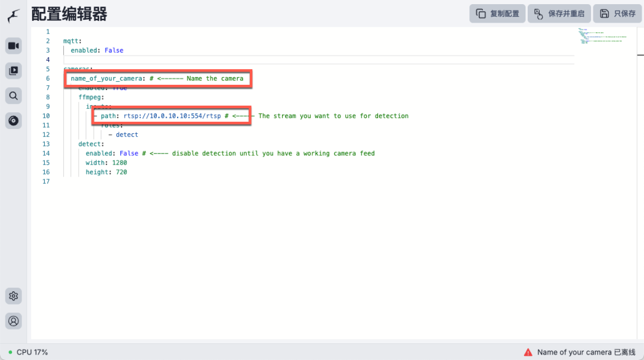
Task: Click the Frigate bird logo
Action: pos(13,16)
